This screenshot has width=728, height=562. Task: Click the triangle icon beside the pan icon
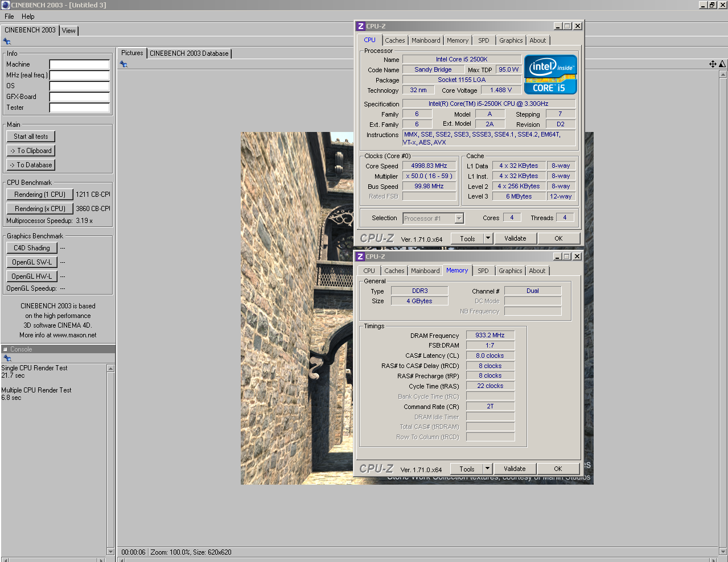coord(722,64)
